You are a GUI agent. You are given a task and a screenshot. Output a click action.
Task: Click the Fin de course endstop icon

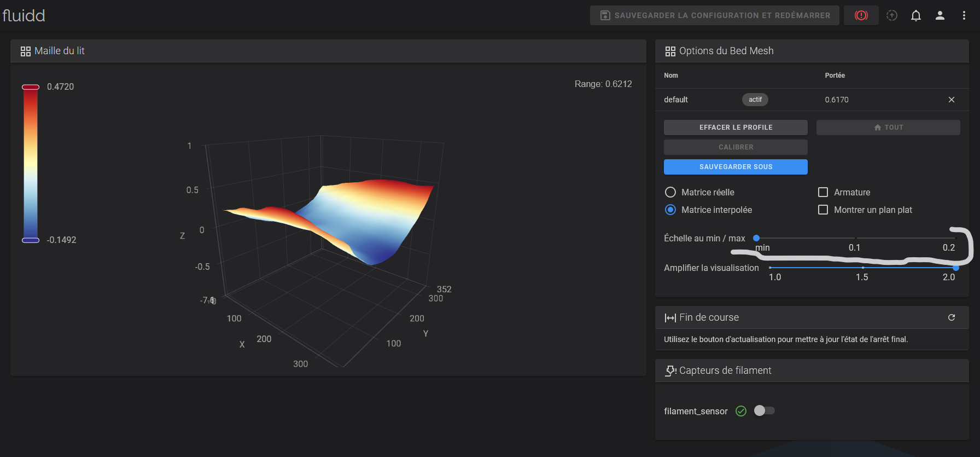(670, 318)
